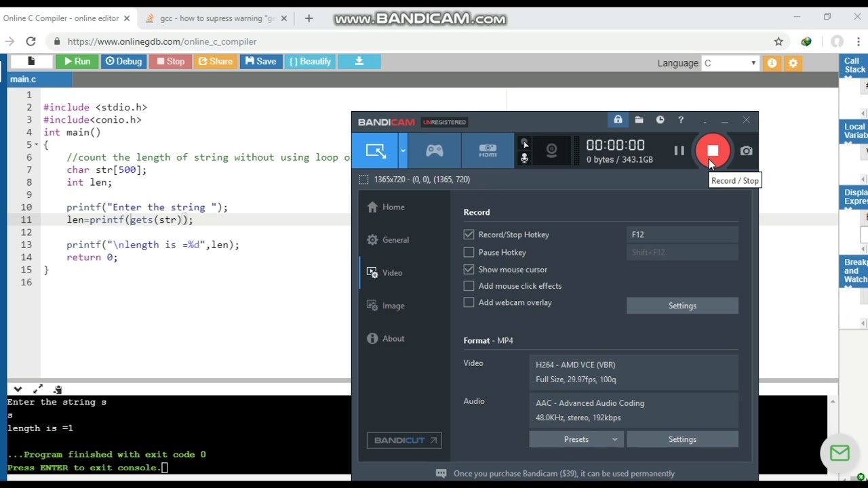This screenshot has height=488, width=868.
Task: Close the Online C Compiler browser tab
Action: click(126, 18)
